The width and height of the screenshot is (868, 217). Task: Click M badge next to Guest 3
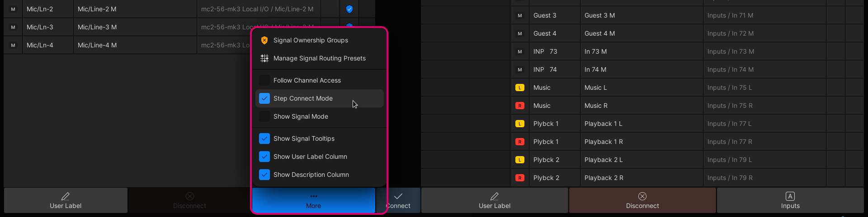(520, 15)
